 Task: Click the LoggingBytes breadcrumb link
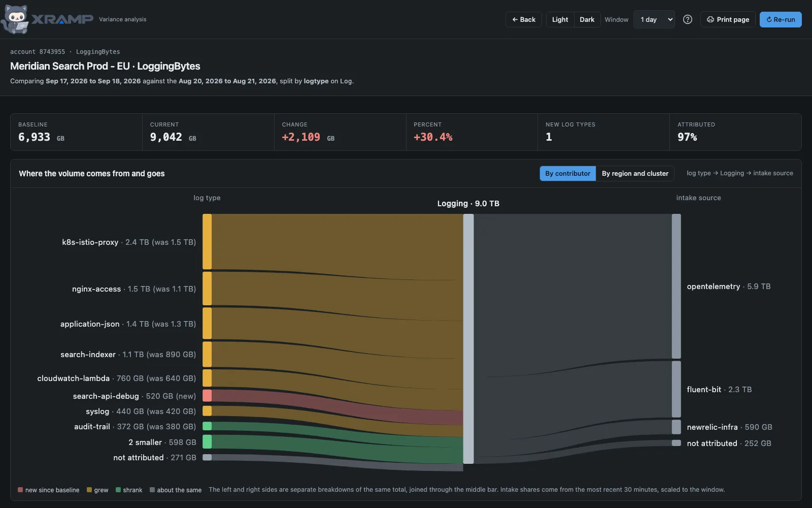point(98,52)
